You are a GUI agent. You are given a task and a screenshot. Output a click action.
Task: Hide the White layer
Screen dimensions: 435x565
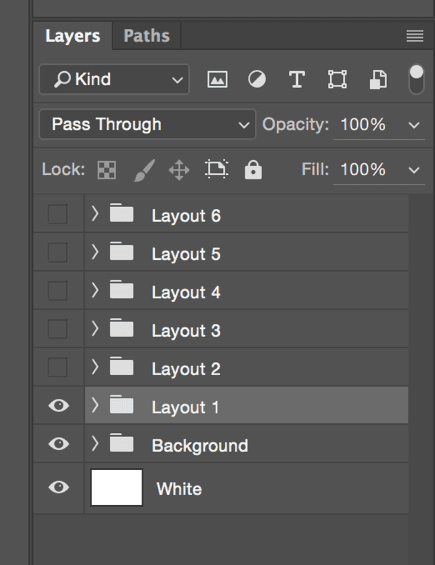(x=59, y=487)
